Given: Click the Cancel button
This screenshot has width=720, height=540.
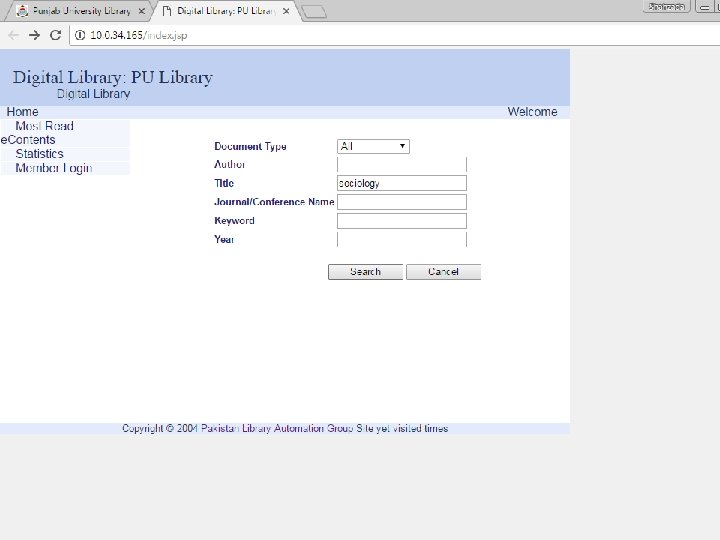Looking at the screenshot, I should 444,272.
